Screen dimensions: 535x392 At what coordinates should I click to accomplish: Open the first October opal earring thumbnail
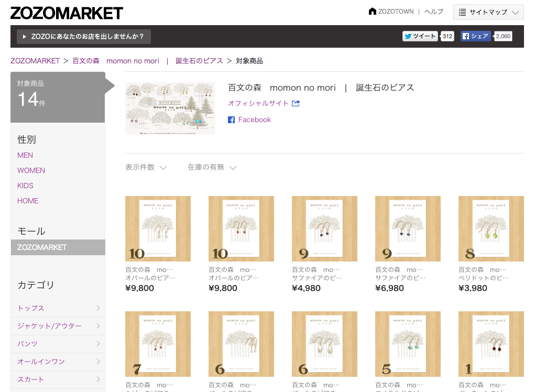(x=158, y=228)
